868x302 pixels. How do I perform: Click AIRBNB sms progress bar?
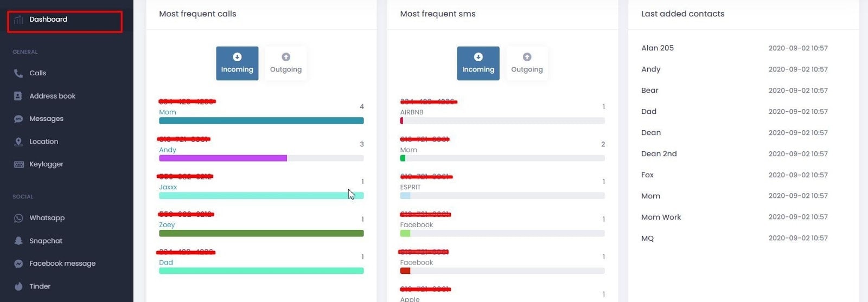[502, 121]
